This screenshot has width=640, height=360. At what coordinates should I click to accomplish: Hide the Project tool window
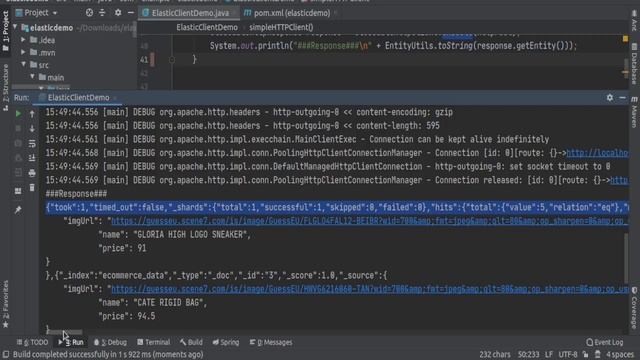click(131, 13)
